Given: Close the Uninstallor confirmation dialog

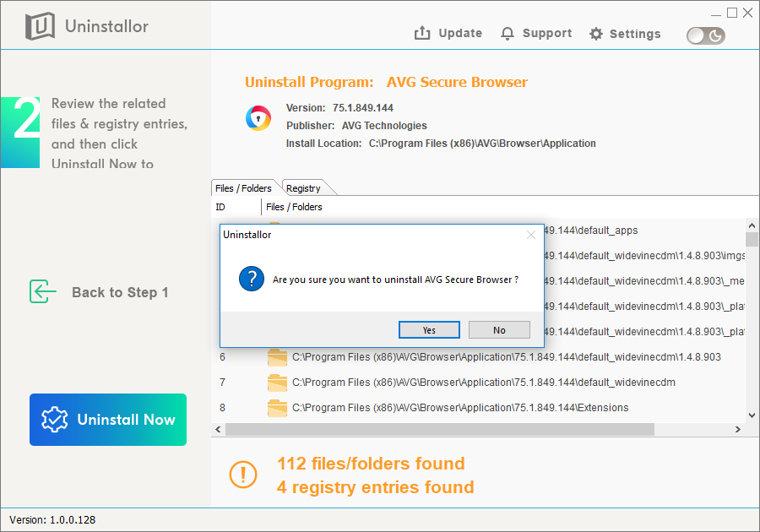Looking at the screenshot, I should 531,235.
